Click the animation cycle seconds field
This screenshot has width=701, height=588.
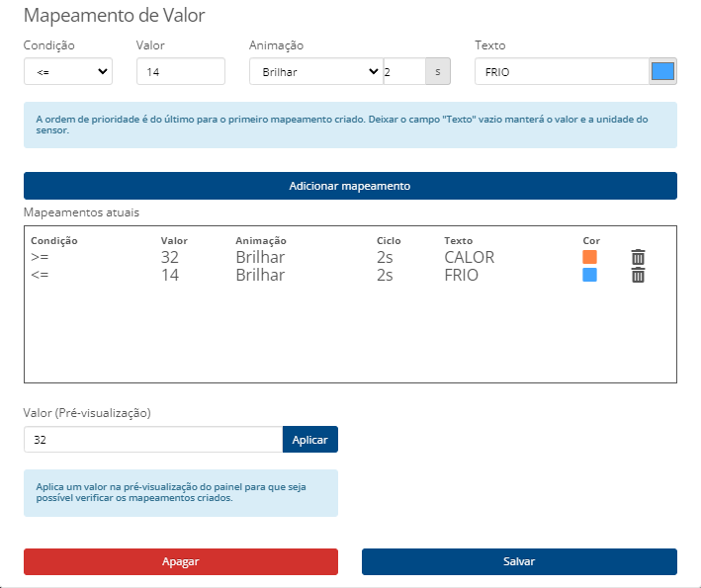point(403,71)
